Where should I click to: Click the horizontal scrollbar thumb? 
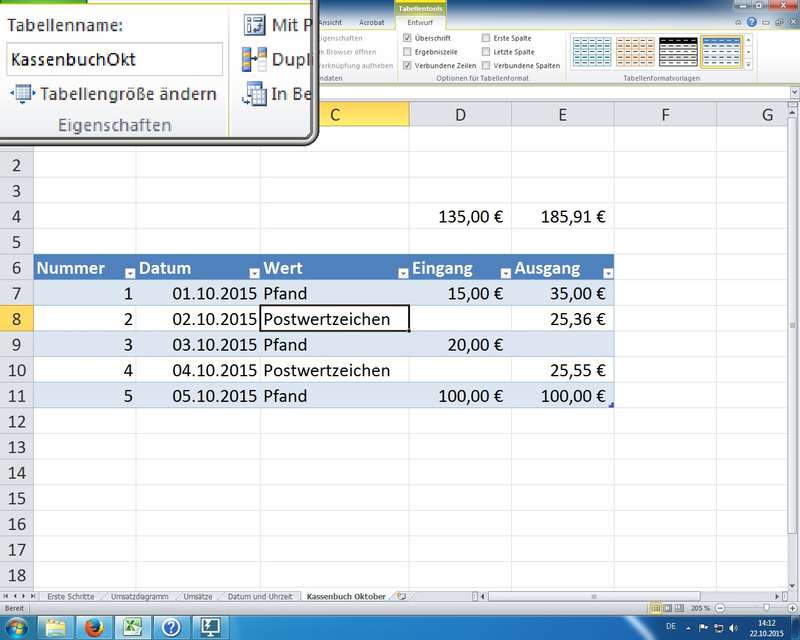(x=594, y=596)
